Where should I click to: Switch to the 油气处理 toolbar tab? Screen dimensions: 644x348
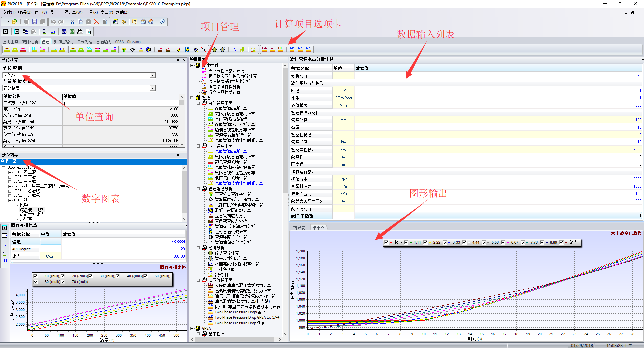[84, 42]
